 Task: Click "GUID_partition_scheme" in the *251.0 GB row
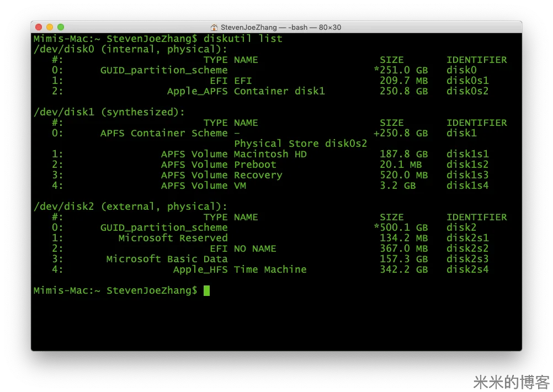164,70
